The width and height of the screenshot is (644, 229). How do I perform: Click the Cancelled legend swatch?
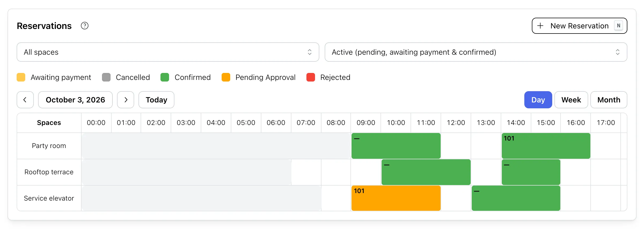(106, 77)
